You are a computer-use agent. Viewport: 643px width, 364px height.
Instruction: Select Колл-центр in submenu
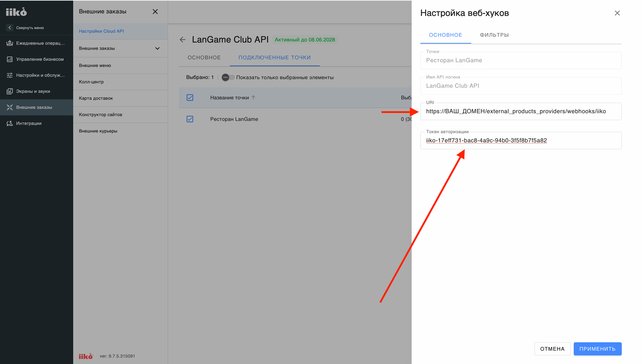pos(91,82)
